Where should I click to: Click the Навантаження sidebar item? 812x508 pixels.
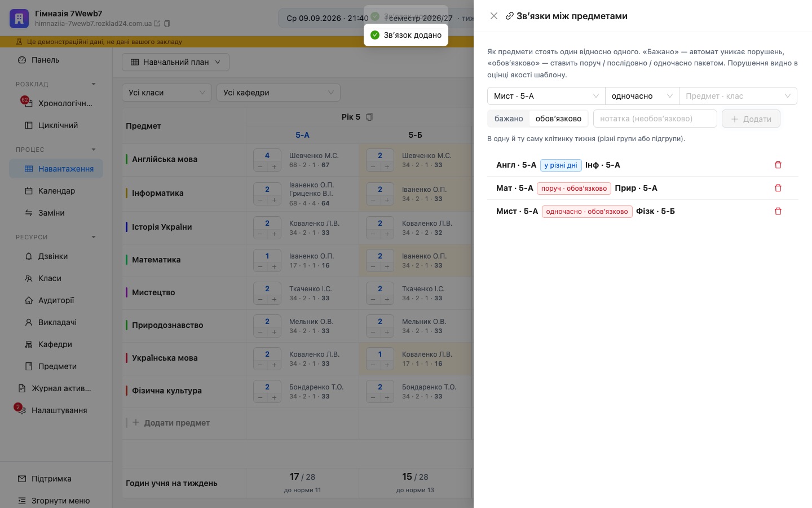[x=56, y=169]
